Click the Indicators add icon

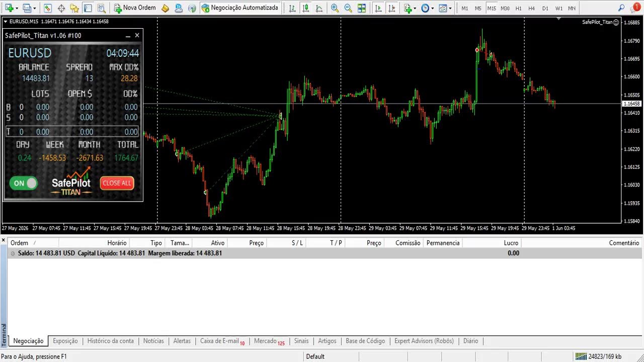408,8
